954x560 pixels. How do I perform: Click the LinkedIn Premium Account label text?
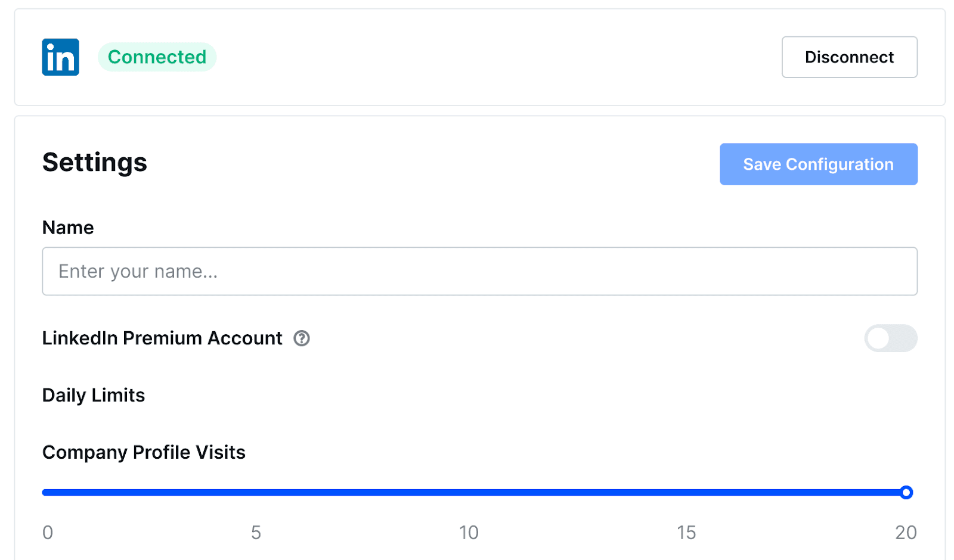coord(162,338)
